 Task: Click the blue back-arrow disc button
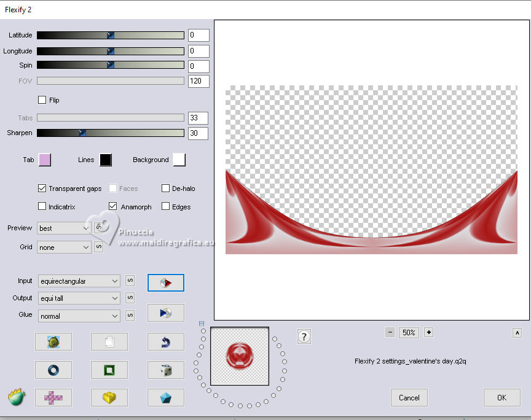click(165, 313)
